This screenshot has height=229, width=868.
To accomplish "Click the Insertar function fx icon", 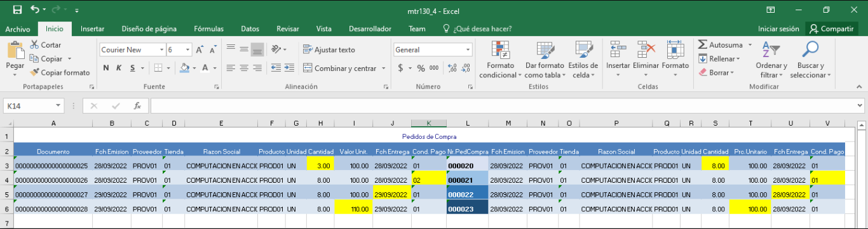I will [137, 106].
